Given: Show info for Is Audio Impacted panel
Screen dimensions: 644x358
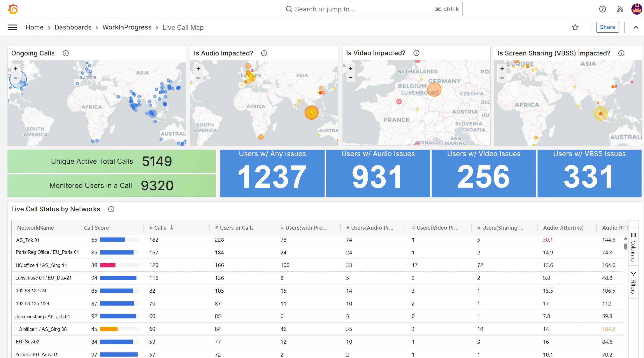Looking at the screenshot, I should 264,53.
